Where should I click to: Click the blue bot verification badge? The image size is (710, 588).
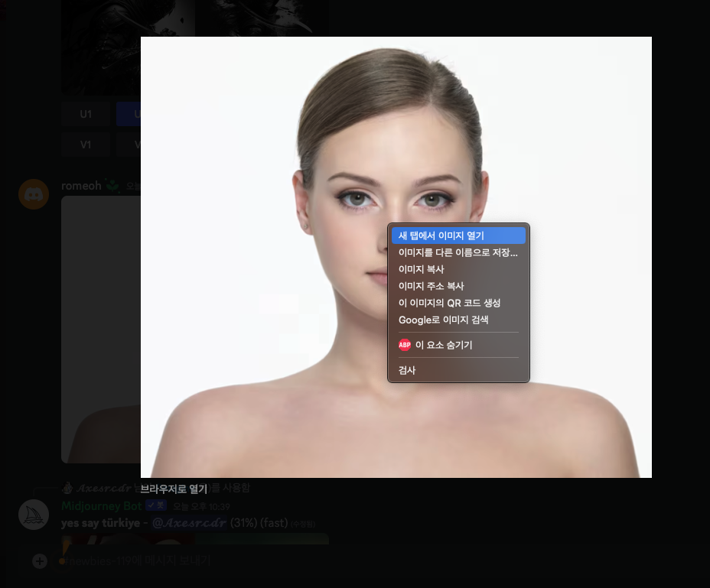[x=156, y=505]
